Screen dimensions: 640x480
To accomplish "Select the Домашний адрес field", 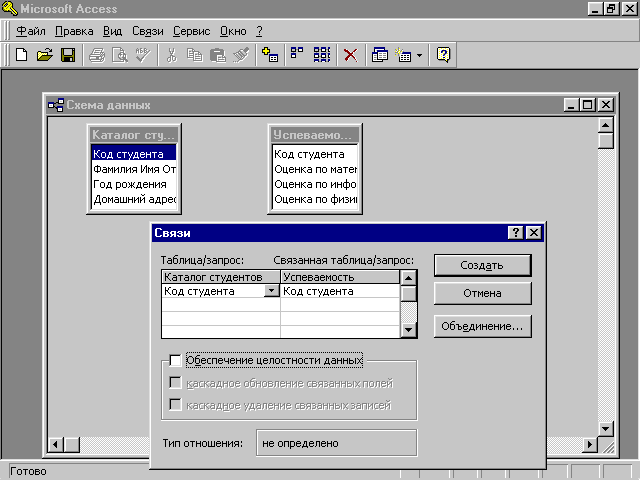I will point(133,199).
